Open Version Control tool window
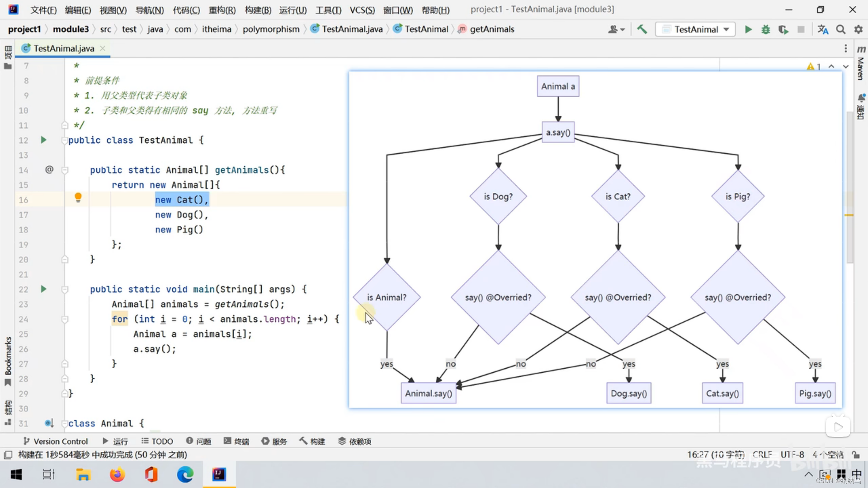This screenshot has width=868, height=488. 55,441
